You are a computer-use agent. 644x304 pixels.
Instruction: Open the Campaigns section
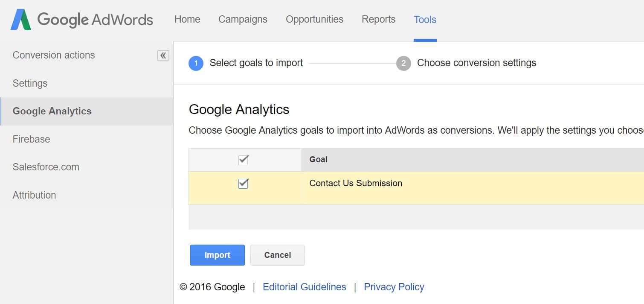[243, 19]
